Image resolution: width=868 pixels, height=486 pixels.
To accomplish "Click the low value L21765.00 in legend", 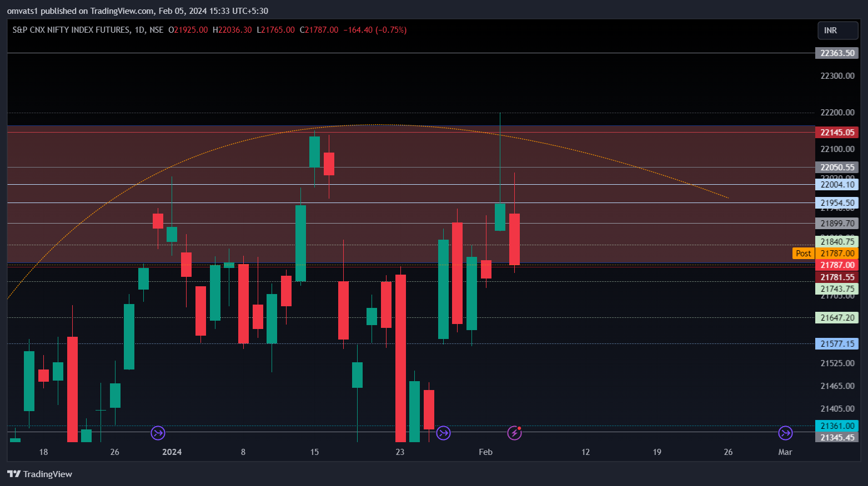I will click(x=275, y=30).
